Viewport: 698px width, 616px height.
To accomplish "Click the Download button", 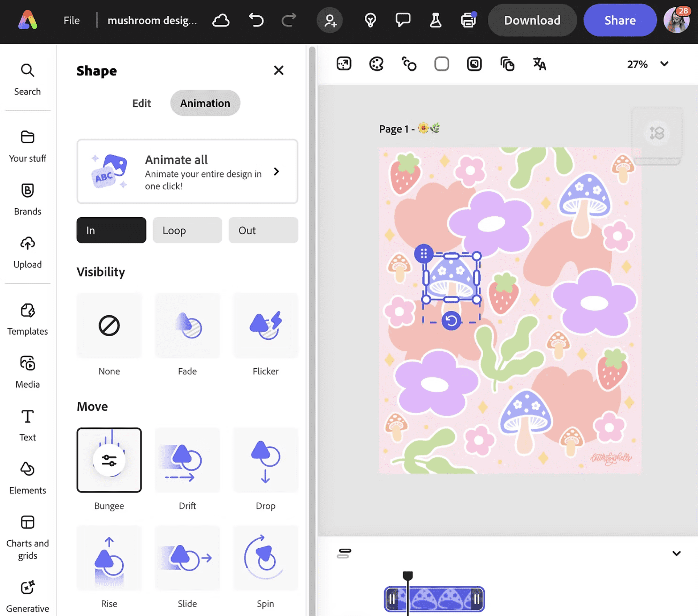I will (532, 20).
